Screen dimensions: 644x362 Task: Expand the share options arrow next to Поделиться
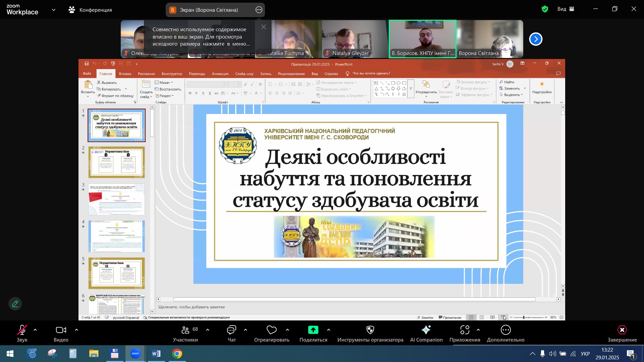click(x=329, y=330)
